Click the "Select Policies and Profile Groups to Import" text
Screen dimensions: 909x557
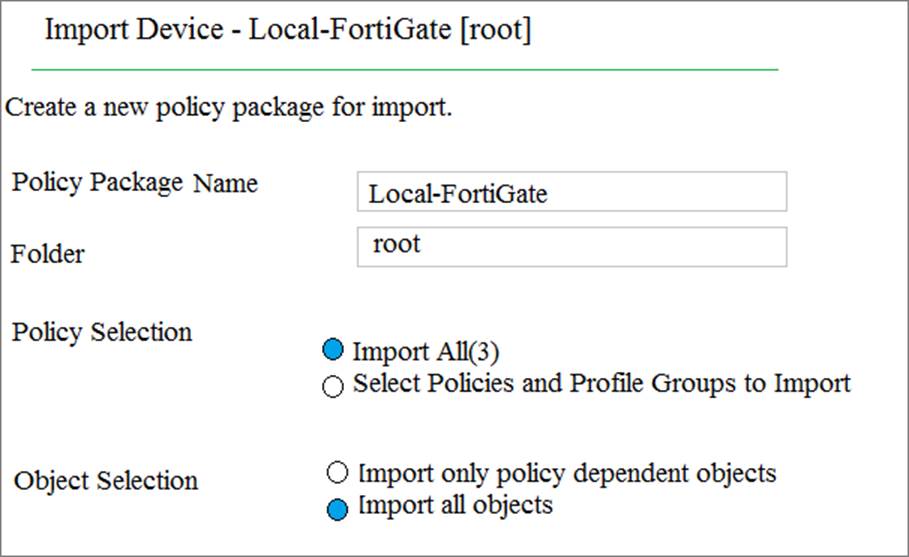tap(601, 383)
